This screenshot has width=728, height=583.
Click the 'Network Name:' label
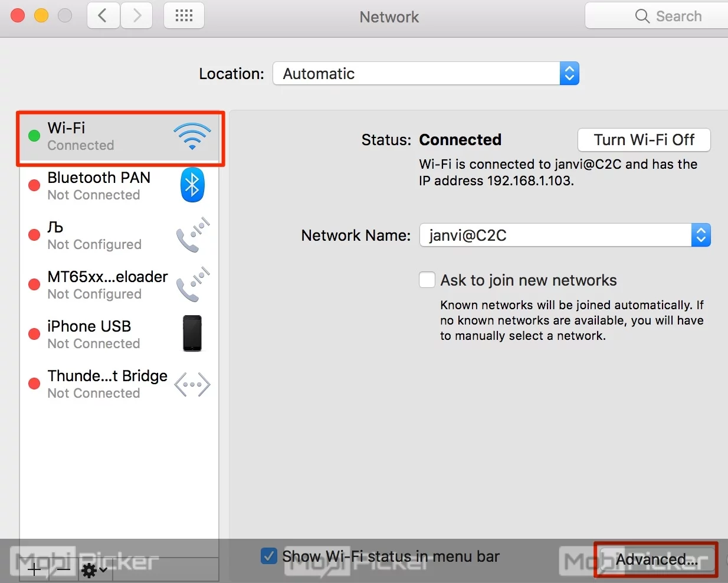click(356, 235)
